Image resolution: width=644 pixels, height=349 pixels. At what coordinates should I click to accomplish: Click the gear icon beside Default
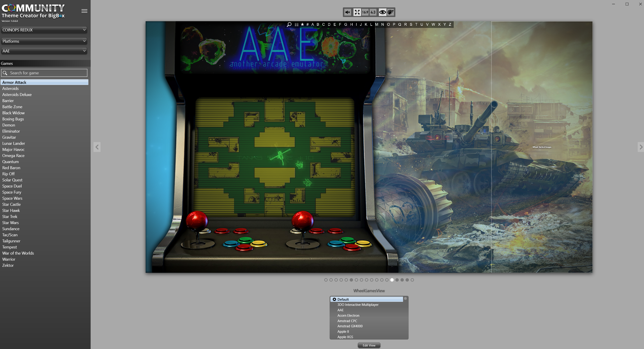pyautogui.click(x=334, y=299)
